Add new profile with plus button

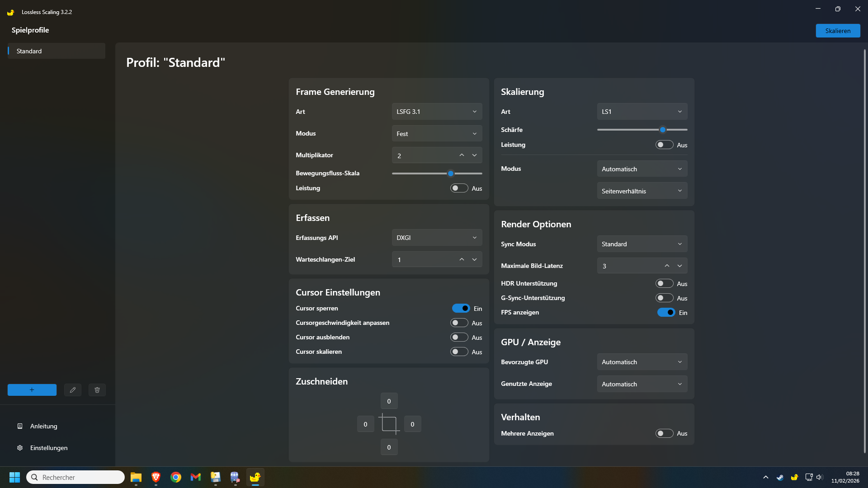point(32,390)
